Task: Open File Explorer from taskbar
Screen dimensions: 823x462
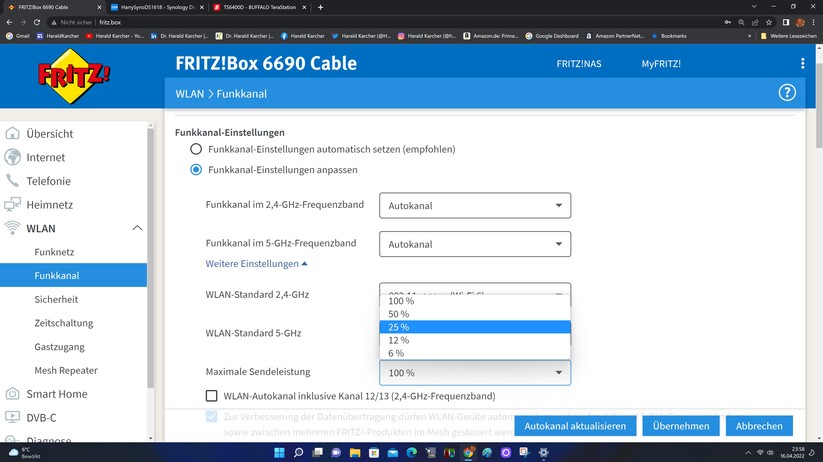Action: (355, 453)
